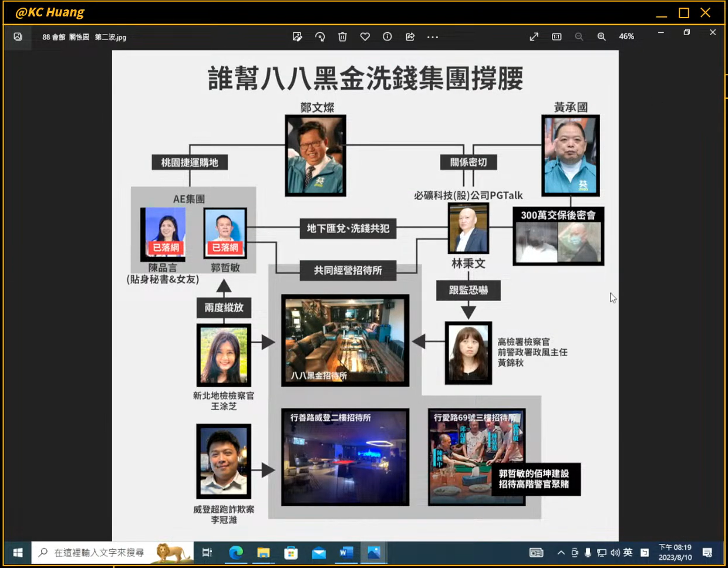Zoom in using the plus magnifier
This screenshot has height=568, width=728.
pyautogui.click(x=601, y=37)
